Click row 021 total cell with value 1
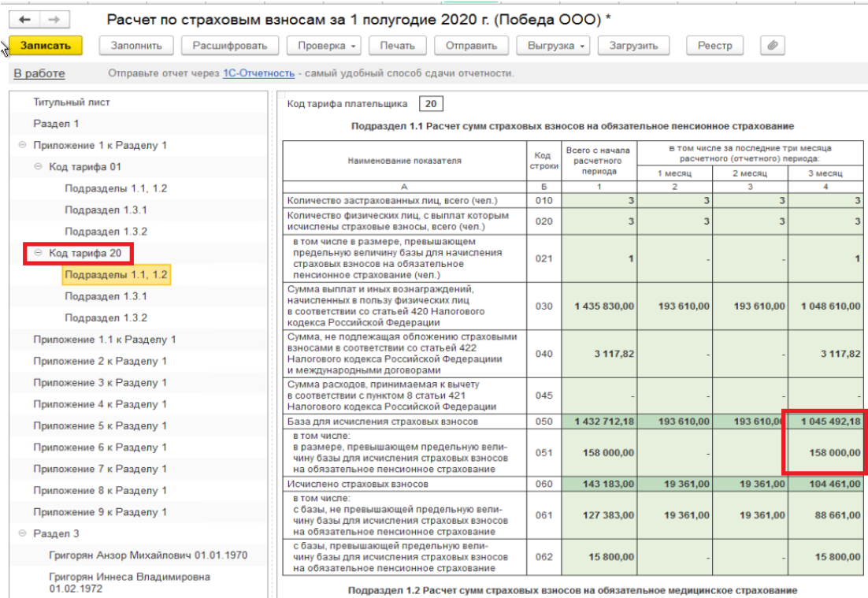Image resolution: width=868 pixels, height=598 pixels. coord(599,258)
